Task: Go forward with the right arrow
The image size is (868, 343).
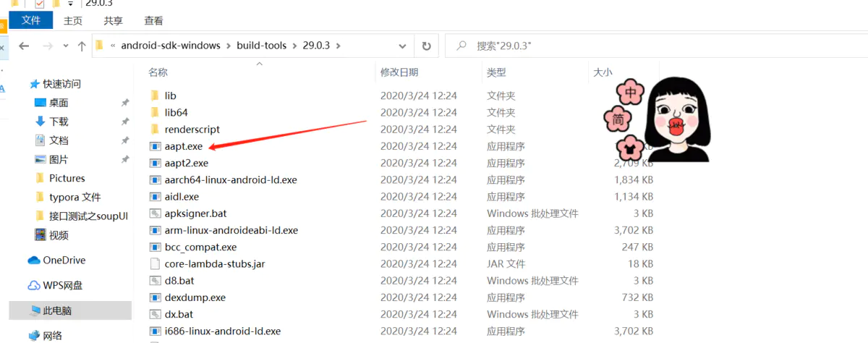Action: (48, 46)
